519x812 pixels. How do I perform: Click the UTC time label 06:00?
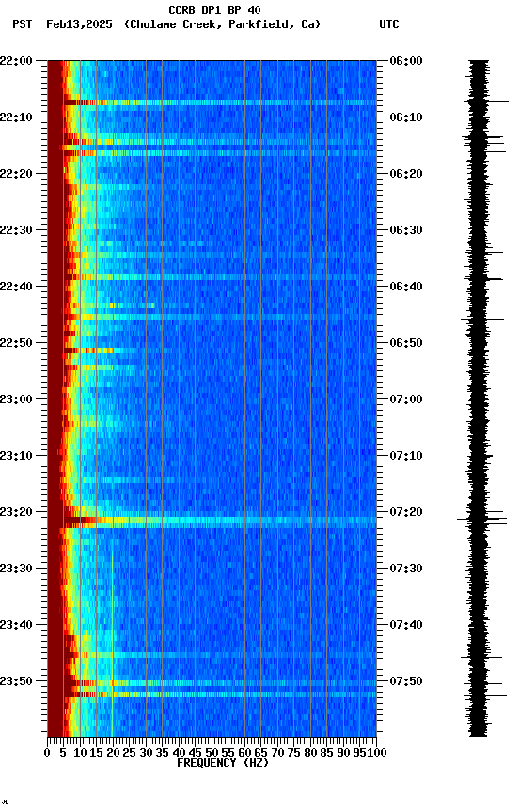406,61
